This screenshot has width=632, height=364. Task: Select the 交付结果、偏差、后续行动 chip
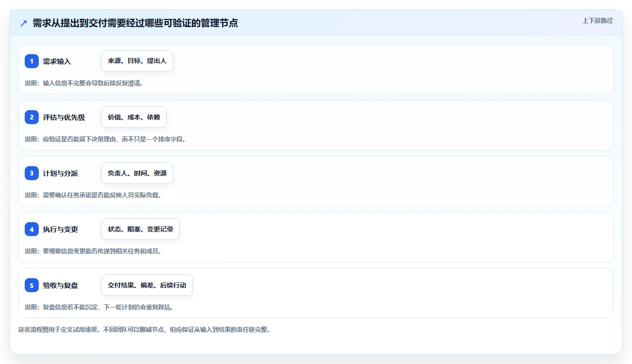point(147,285)
